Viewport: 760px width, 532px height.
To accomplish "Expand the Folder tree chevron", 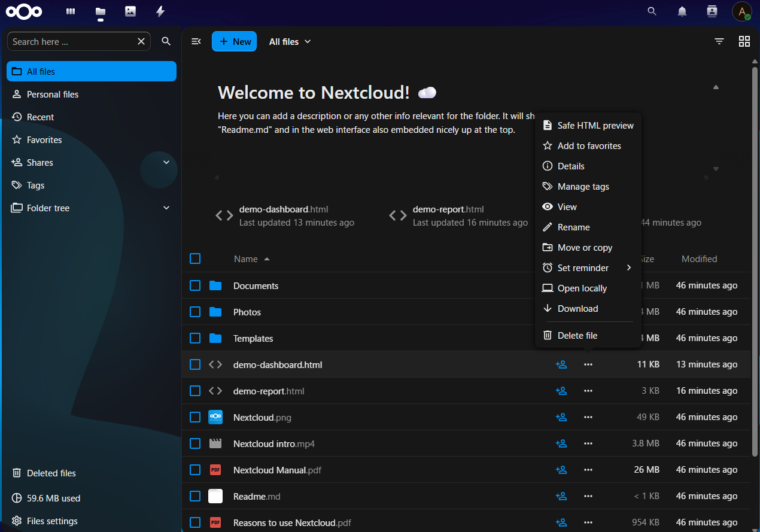I will click(x=166, y=208).
